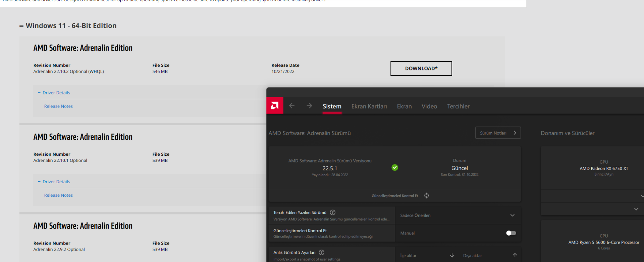Click the Yayınlandı : 28.04.2022 text
This screenshot has width=644, height=262.
coord(330,175)
